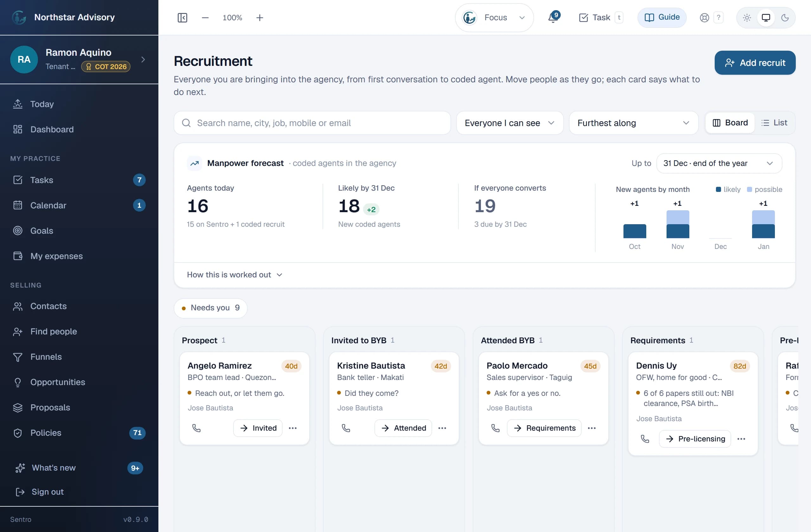Switch to List view

[x=775, y=123]
